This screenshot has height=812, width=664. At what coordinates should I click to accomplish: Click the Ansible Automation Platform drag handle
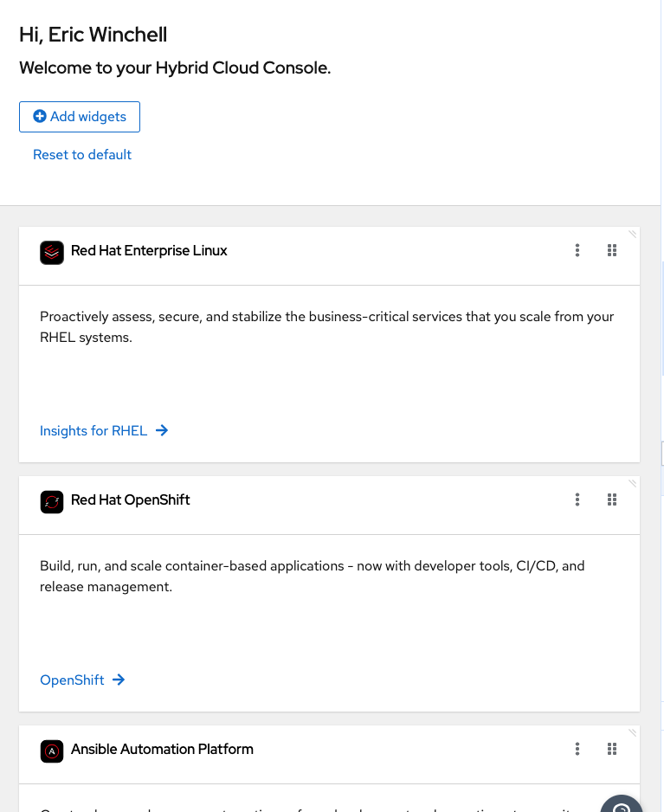612,750
